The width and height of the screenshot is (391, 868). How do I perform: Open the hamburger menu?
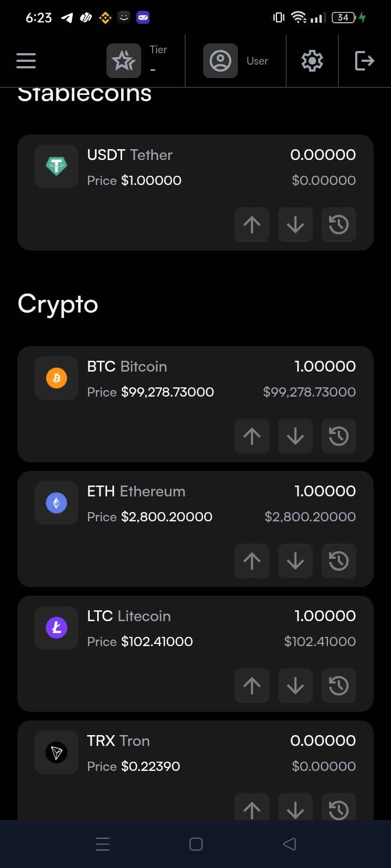tap(26, 61)
